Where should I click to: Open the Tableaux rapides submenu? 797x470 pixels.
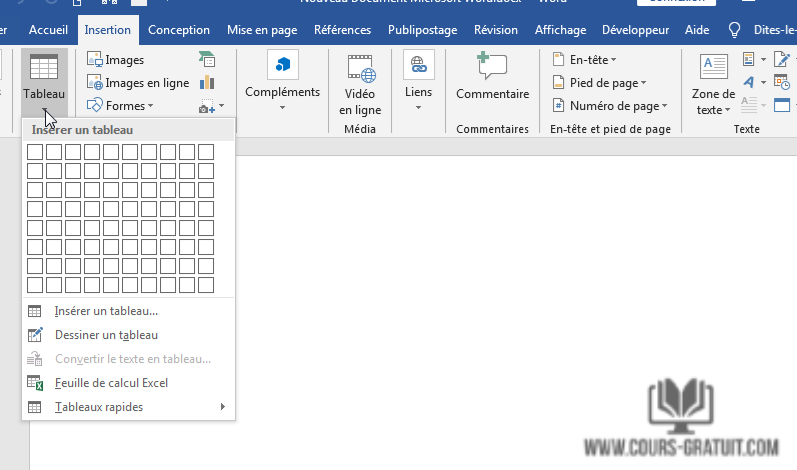(x=99, y=407)
